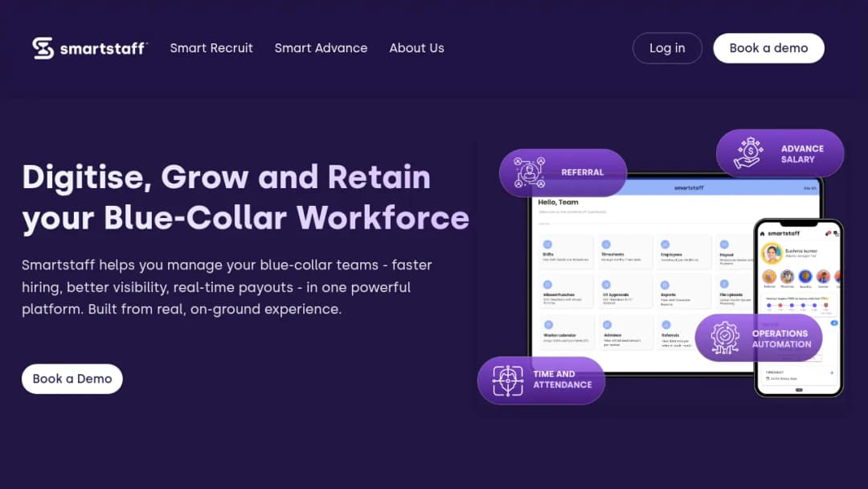Viewport: 868px width, 489px height.
Task: Select the REFERRAL badge label
Action: point(583,172)
